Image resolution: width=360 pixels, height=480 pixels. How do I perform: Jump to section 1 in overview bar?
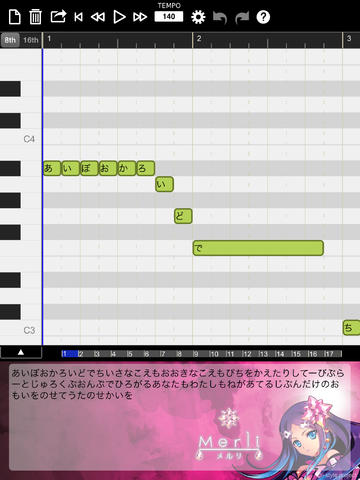click(x=69, y=354)
